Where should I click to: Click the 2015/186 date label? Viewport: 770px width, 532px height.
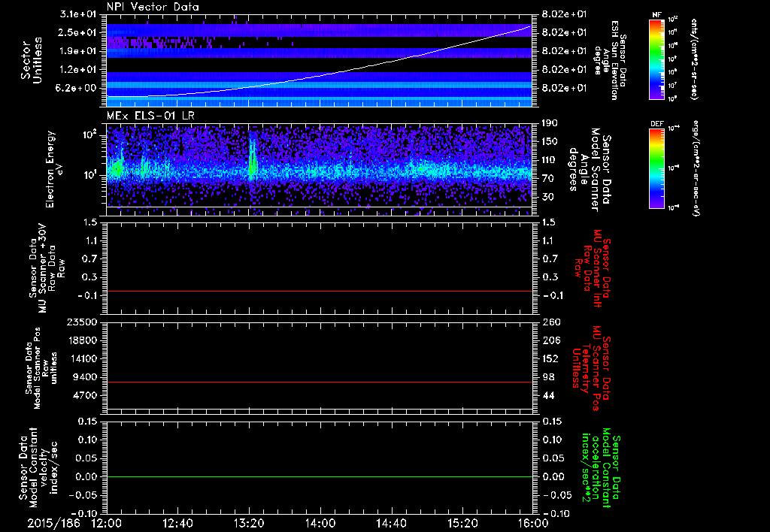(x=53, y=522)
